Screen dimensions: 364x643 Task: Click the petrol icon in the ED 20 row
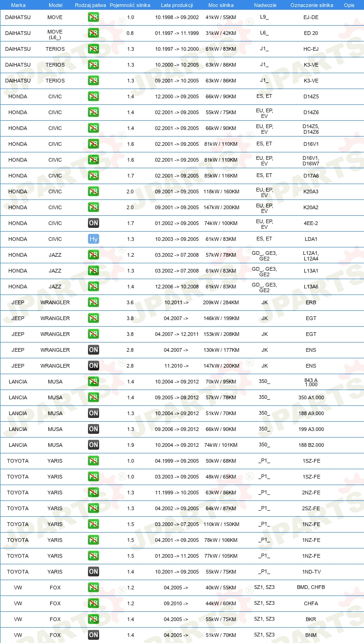[x=94, y=33]
